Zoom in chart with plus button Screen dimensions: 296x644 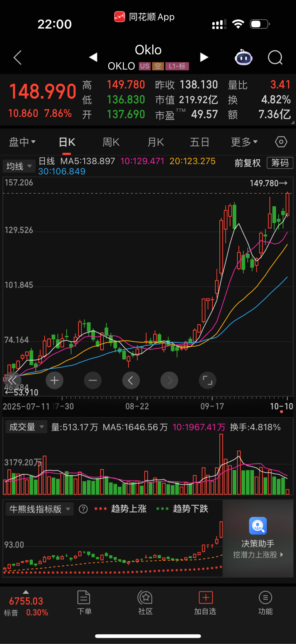54,381
